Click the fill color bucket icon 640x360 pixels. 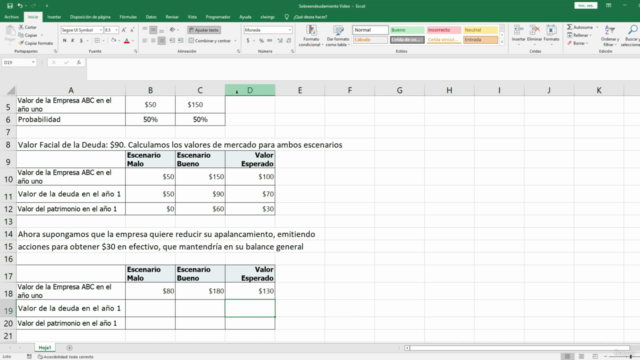[113, 40]
